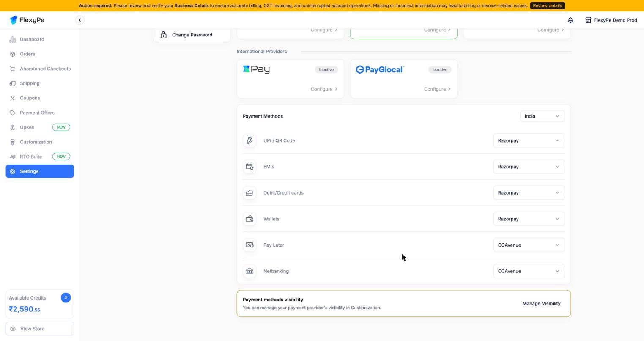This screenshot has height=341, width=644.
Task: Click the Manage Visibility button
Action: [x=541, y=304]
